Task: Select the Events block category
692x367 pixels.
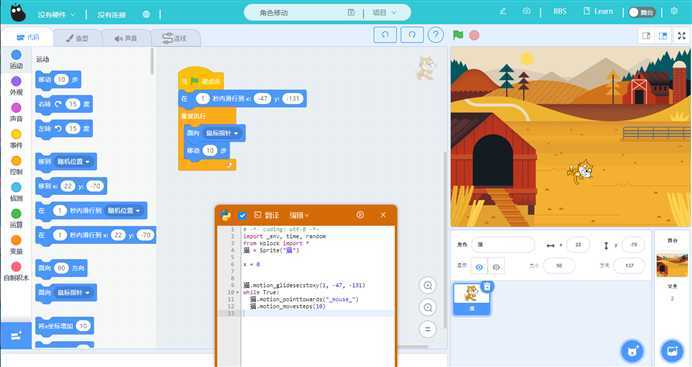Action: (16, 139)
